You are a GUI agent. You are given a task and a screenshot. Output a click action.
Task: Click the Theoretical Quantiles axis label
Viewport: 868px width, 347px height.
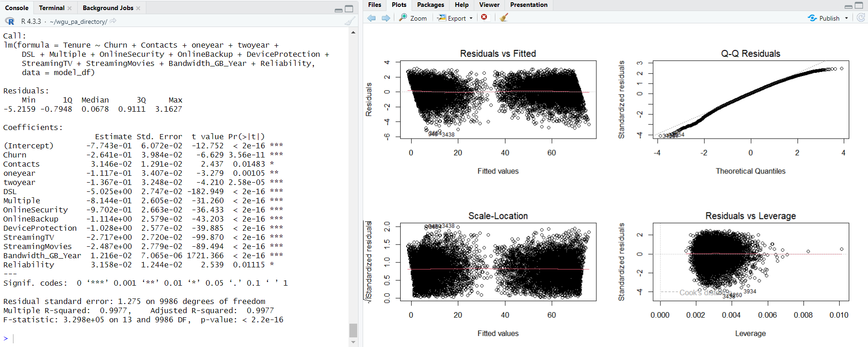750,171
